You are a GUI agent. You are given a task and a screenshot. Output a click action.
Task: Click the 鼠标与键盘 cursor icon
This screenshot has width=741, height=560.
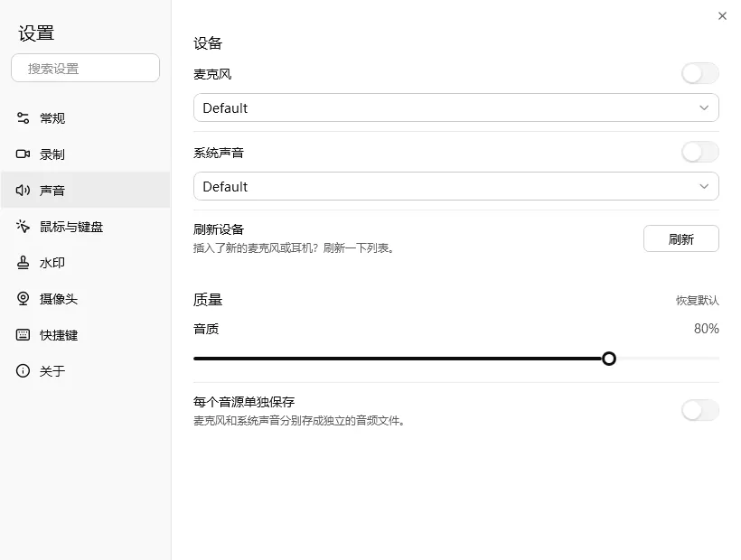click(23, 226)
